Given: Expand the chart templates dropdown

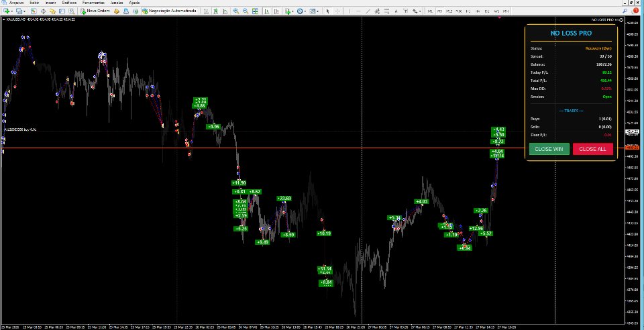Looking at the screenshot, I should pos(318,11).
